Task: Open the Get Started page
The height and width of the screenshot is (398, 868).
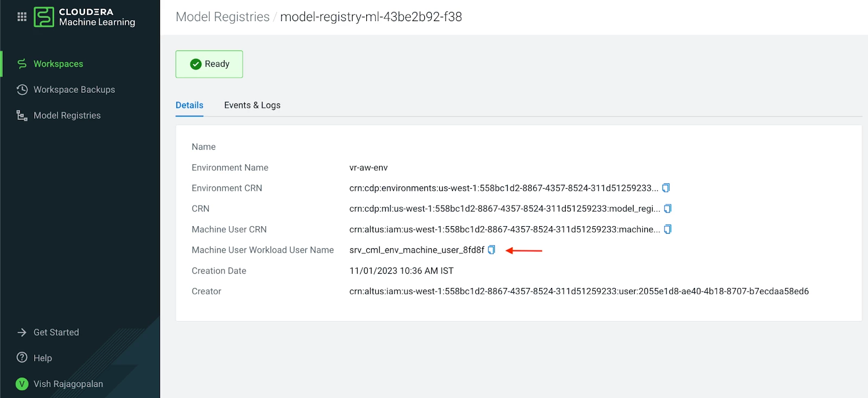Action: [x=56, y=332]
